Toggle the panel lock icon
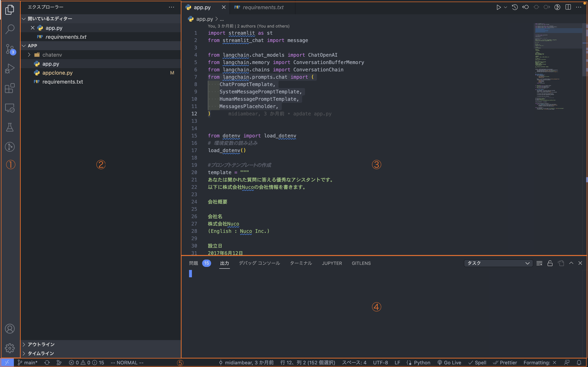Viewport: 588px width, 367px height. pyautogui.click(x=550, y=263)
